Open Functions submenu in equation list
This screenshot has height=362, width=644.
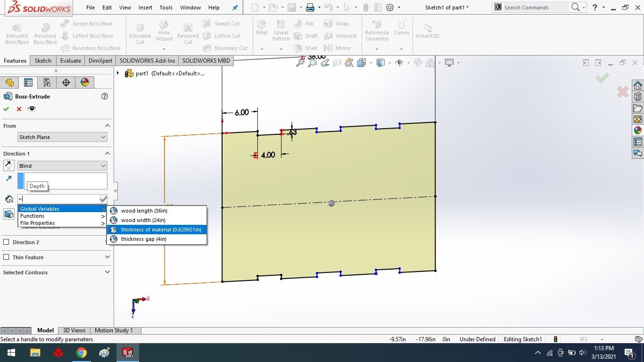click(62, 216)
